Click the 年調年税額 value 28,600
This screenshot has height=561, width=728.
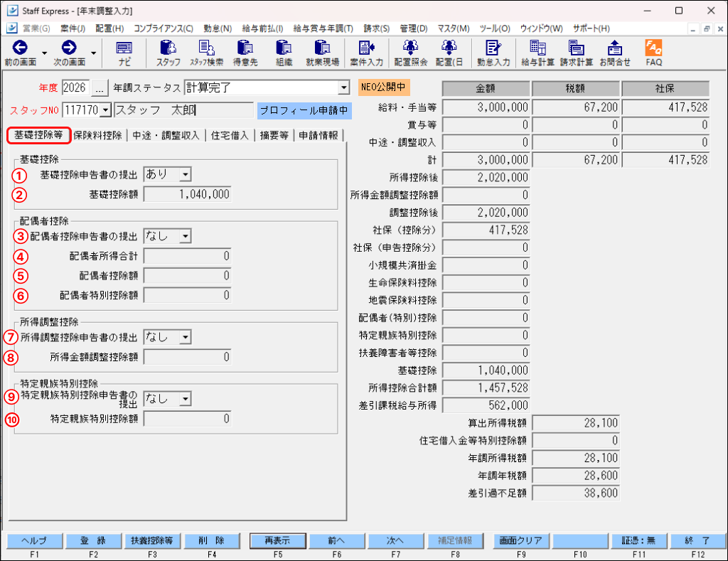pos(576,476)
